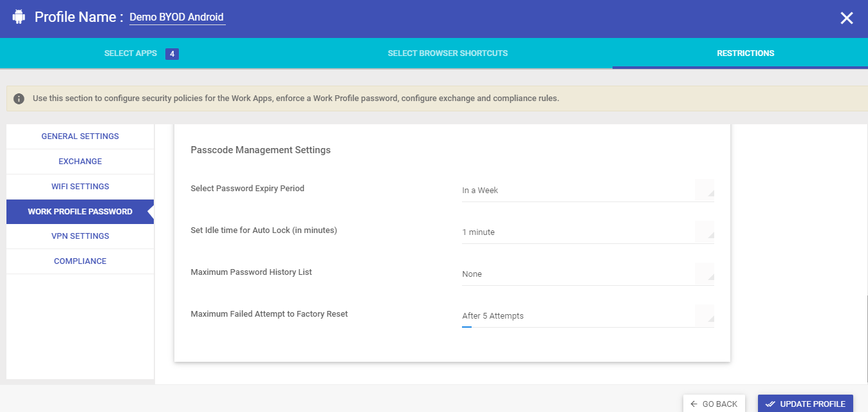Click the Maximum Password History List label
Viewport: 868px width, 412px height.
(x=252, y=272)
